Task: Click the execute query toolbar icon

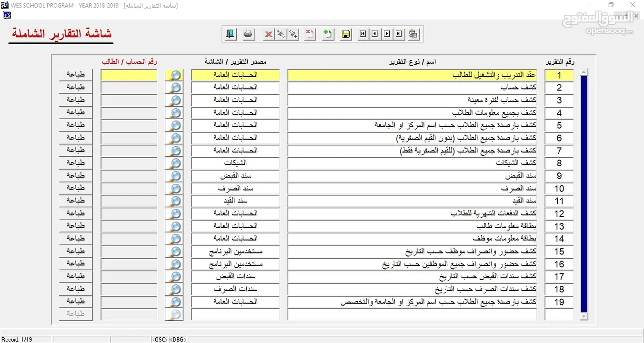Action: 293,34
